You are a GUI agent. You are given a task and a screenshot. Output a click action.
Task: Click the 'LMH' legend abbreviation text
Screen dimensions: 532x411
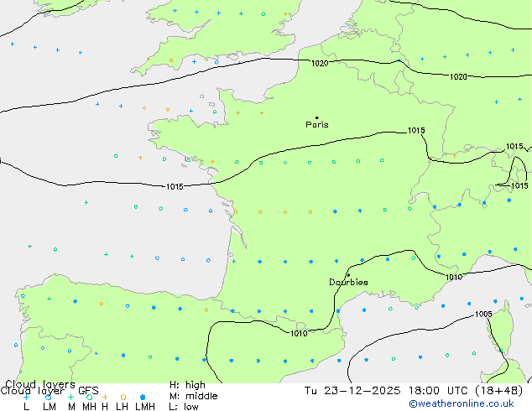145,407
